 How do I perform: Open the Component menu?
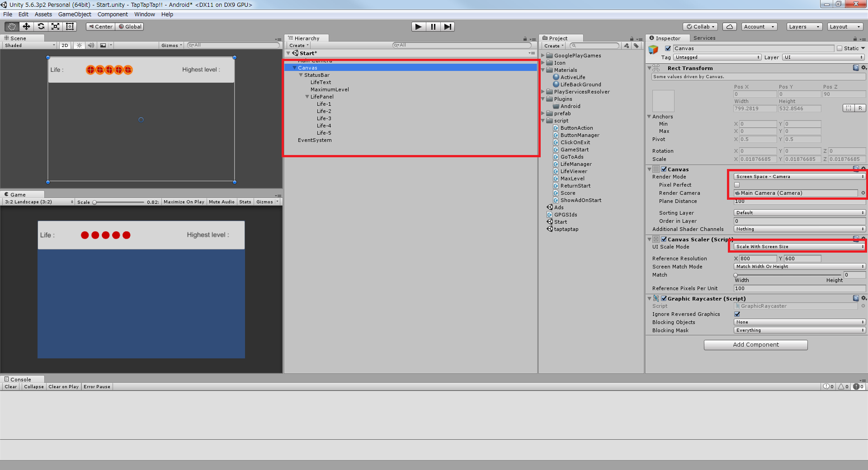[113, 14]
